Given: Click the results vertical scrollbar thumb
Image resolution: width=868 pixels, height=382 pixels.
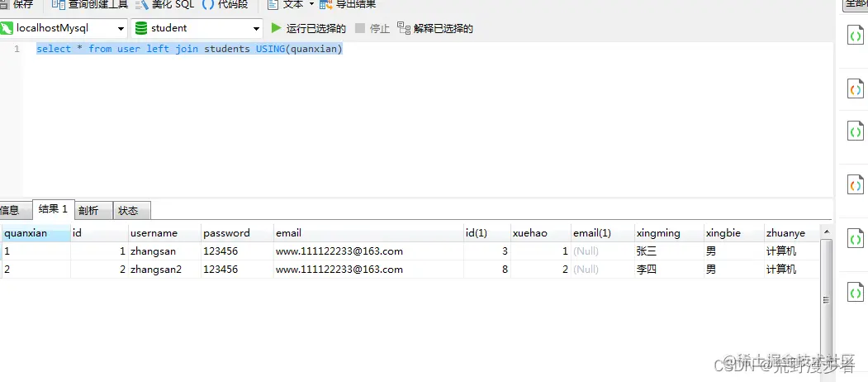Looking at the screenshot, I should click(x=826, y=299).
